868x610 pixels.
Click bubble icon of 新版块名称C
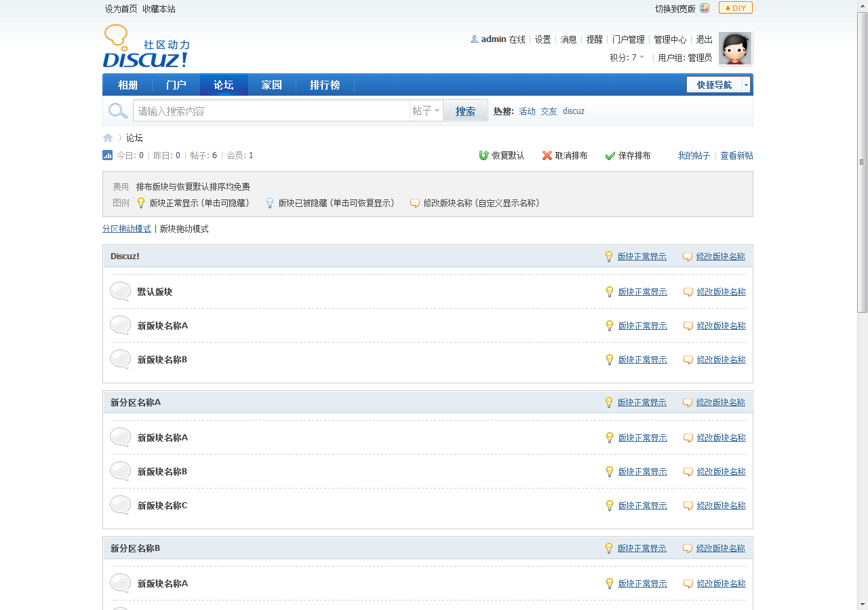click(x=120, y=505)
